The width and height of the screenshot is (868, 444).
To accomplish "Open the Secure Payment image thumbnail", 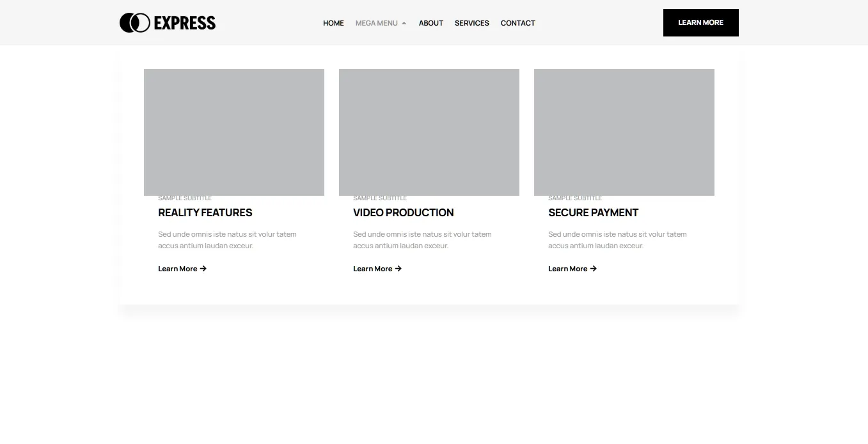I will [624, 132].
